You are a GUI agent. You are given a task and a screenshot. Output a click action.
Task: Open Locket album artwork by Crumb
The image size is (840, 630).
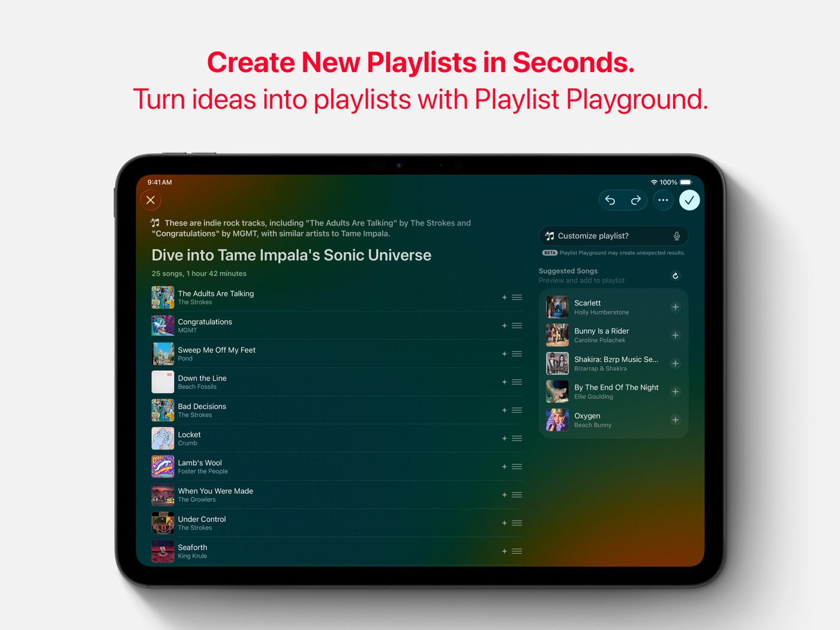click(163, 439)
